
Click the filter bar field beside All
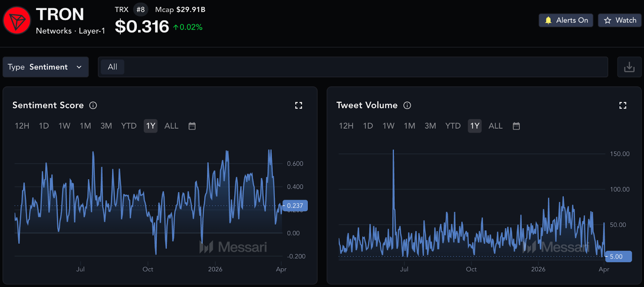362,67
